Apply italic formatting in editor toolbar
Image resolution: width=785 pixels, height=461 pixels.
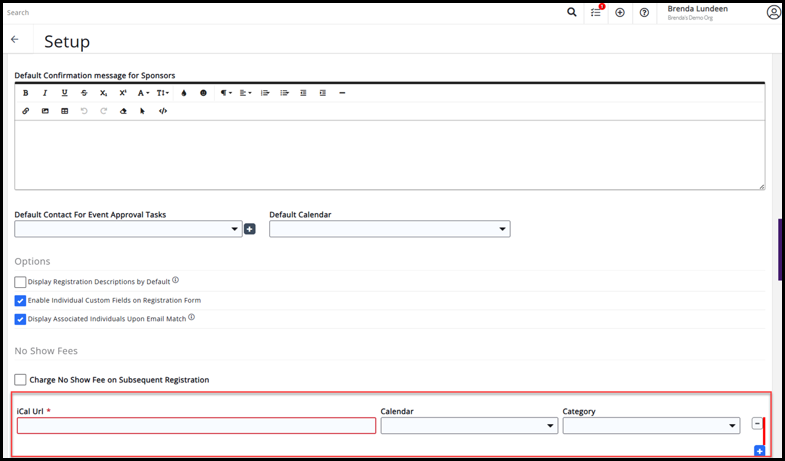45,92
